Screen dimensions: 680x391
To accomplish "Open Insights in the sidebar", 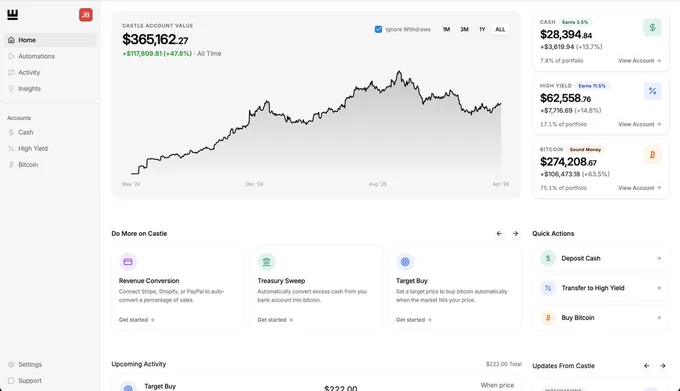I will click(x=50, y=88).
